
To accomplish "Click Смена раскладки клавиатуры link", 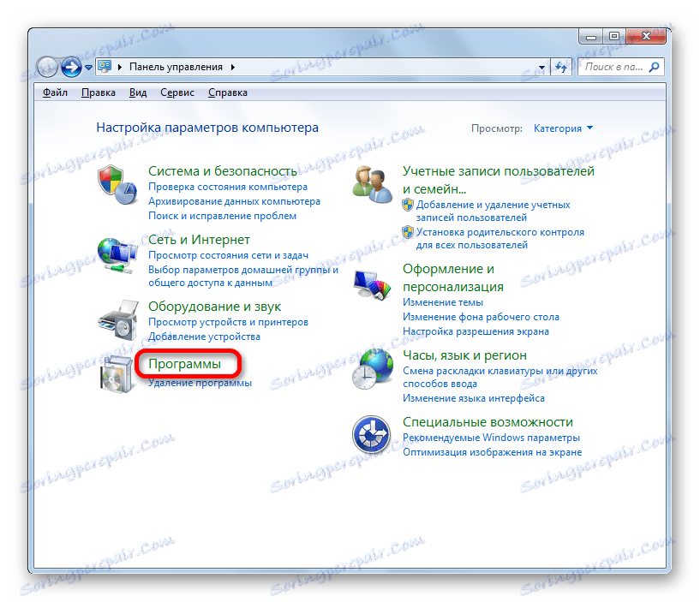I will (500, 377).
